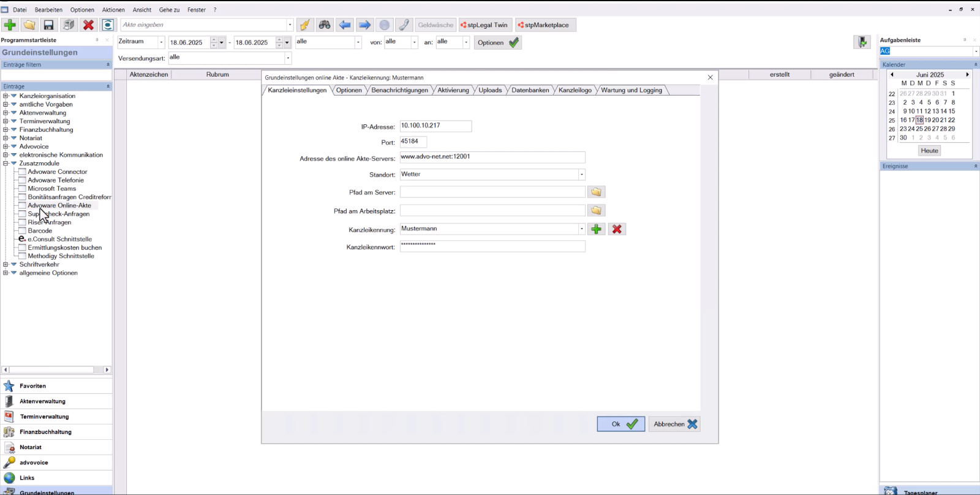
Task: Switch to the Optionen tab in dialog
Action: pyautogui.click(x=349, y=90)
